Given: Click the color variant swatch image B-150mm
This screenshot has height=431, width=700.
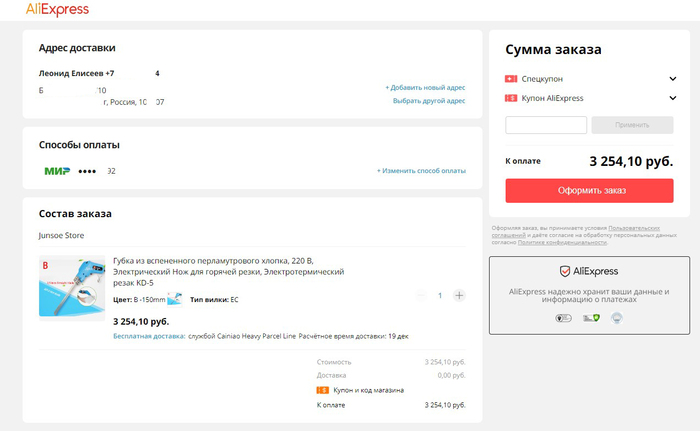Looking at the screenshot, I should point(175,299).
